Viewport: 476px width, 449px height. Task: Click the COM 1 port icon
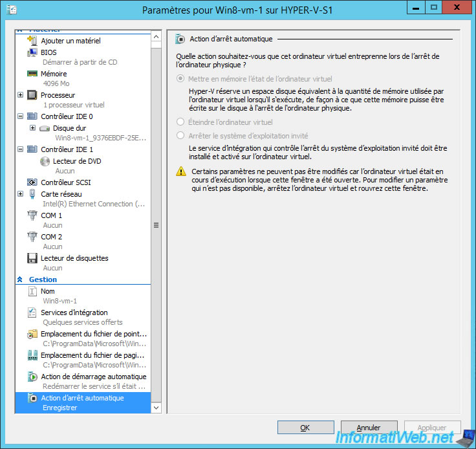[x=32, y=215]
